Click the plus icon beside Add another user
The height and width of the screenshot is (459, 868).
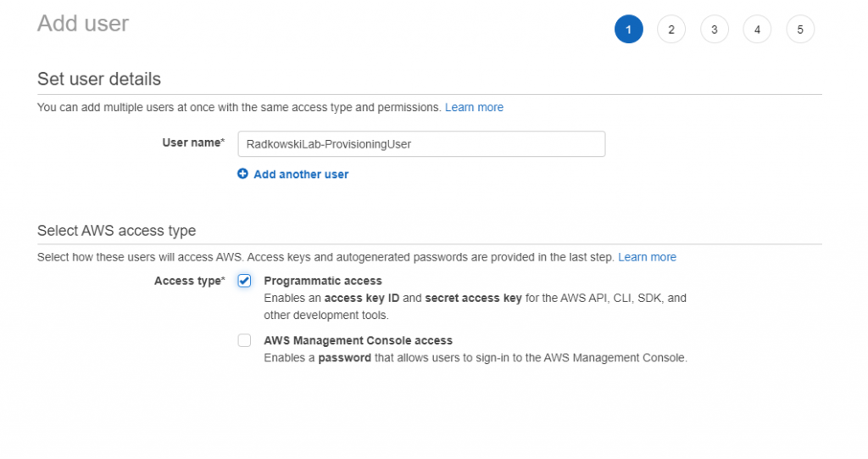242,174
